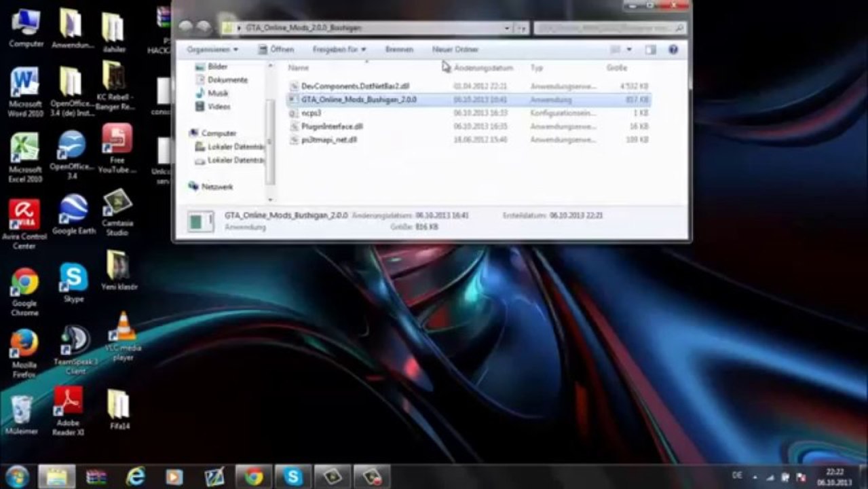Click the Brennen toolbar button

tap(399, 50)
